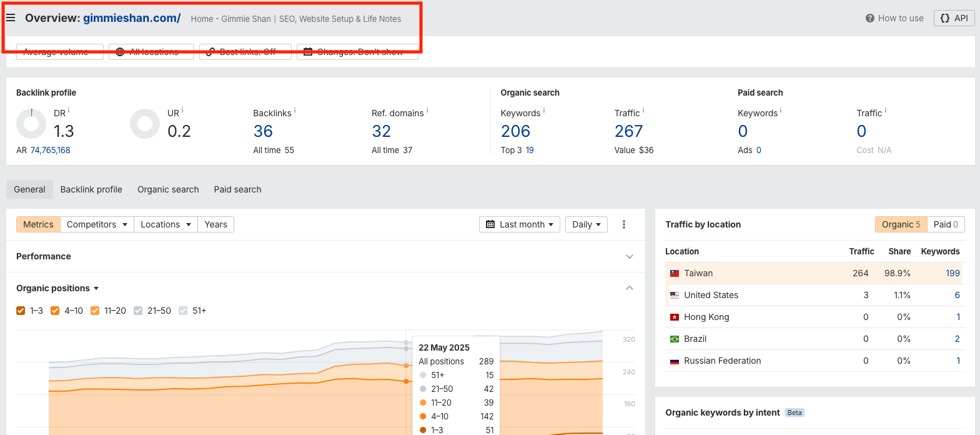Sort by the Traffic column header
Image resolution: width=980 pixels, height=435 pixels.
(861, 251)
